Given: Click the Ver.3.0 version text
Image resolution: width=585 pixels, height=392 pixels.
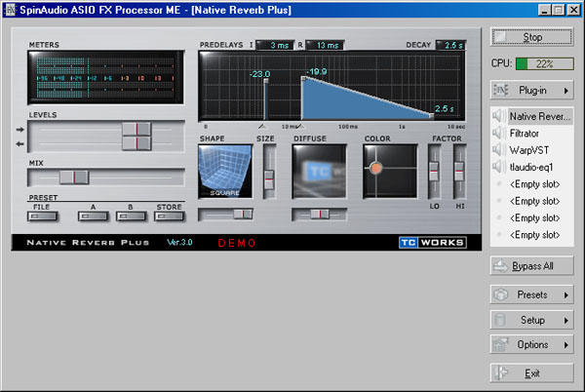Looking at the screenshot, I should 179,243.
